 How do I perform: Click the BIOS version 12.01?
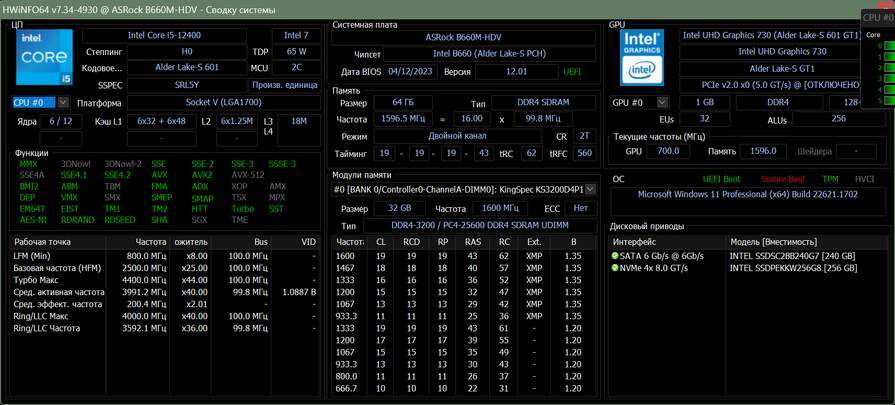(516, 72)
